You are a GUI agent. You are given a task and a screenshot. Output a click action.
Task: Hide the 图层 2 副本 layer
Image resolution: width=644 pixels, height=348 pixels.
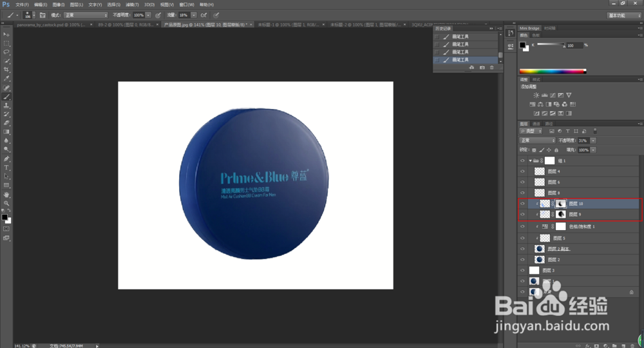[522, 249]
